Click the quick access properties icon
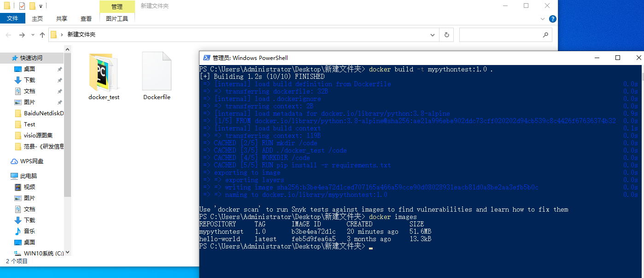This screenshot has width=644, height=278. pyautogui.click(x=22, y=6)
